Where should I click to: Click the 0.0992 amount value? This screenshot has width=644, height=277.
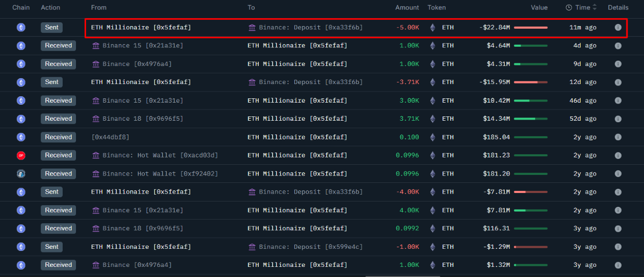(x=408, y=229)
